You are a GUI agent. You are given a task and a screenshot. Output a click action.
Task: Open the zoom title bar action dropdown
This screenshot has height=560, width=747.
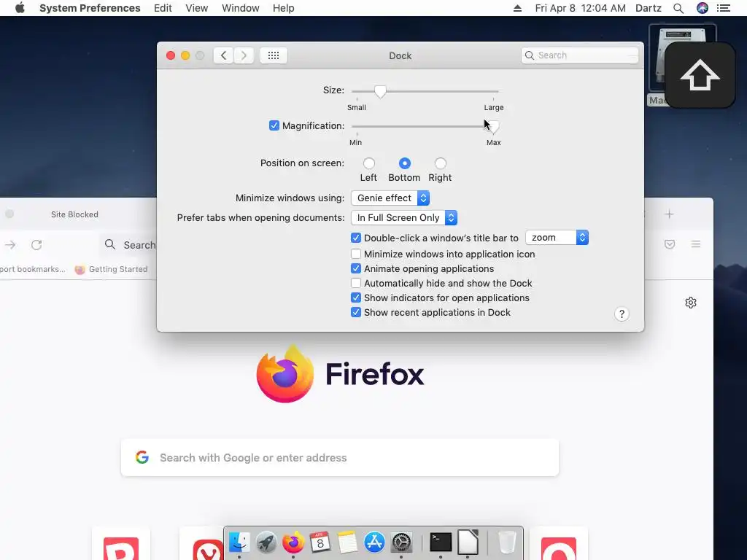coord(557,238)
